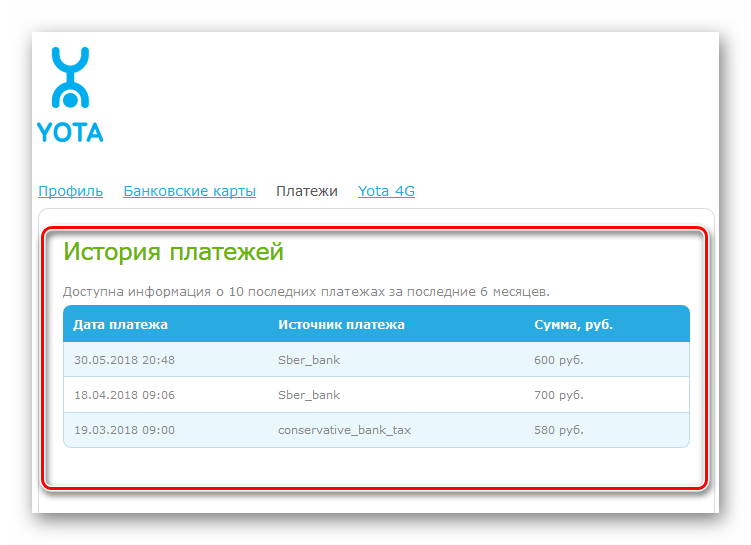Viewport: 751px width, 545px height.
Task: Click the Yota logo icon
Action: point(70,94)
